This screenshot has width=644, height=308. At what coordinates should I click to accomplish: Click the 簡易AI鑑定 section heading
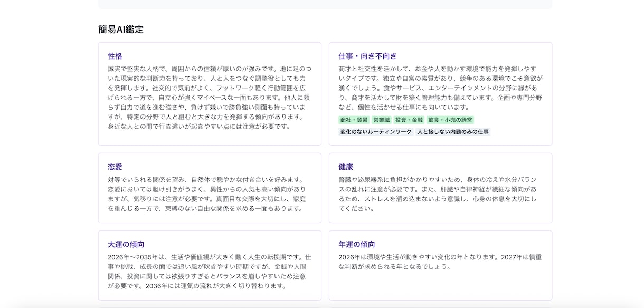[121, 30]
